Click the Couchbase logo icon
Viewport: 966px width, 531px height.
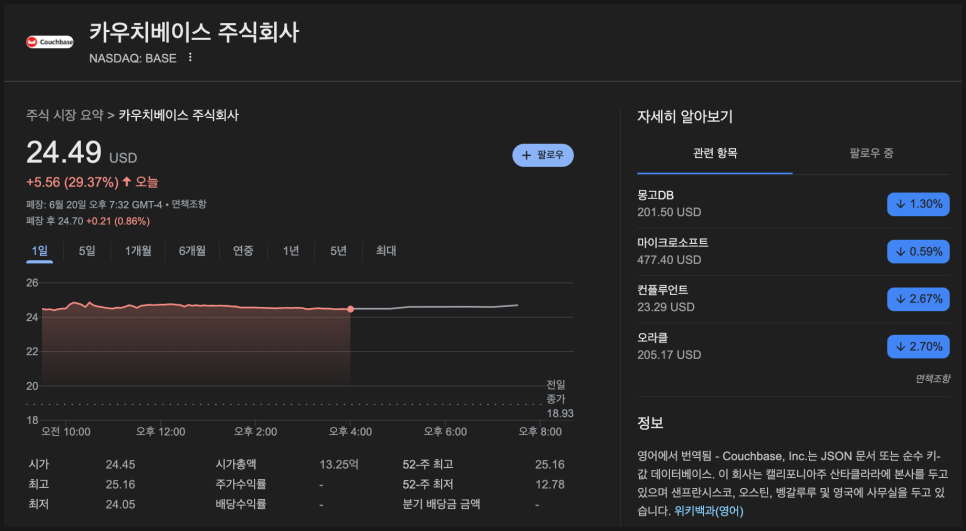[x=49, y=42]
